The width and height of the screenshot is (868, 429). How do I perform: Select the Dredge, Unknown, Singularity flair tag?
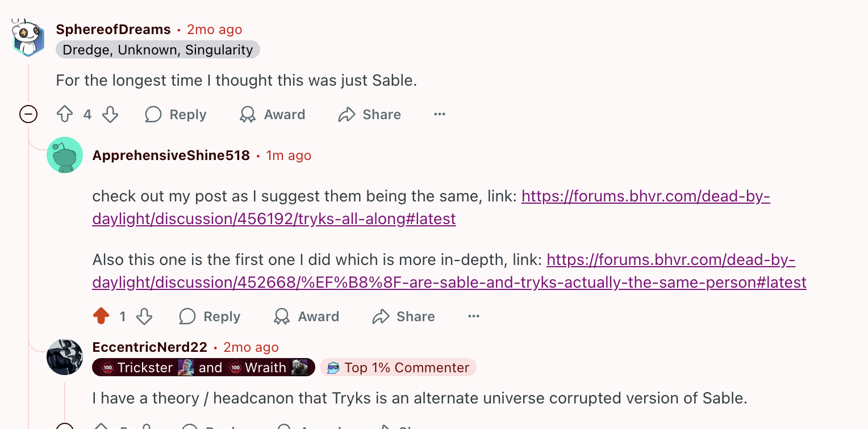157,49
